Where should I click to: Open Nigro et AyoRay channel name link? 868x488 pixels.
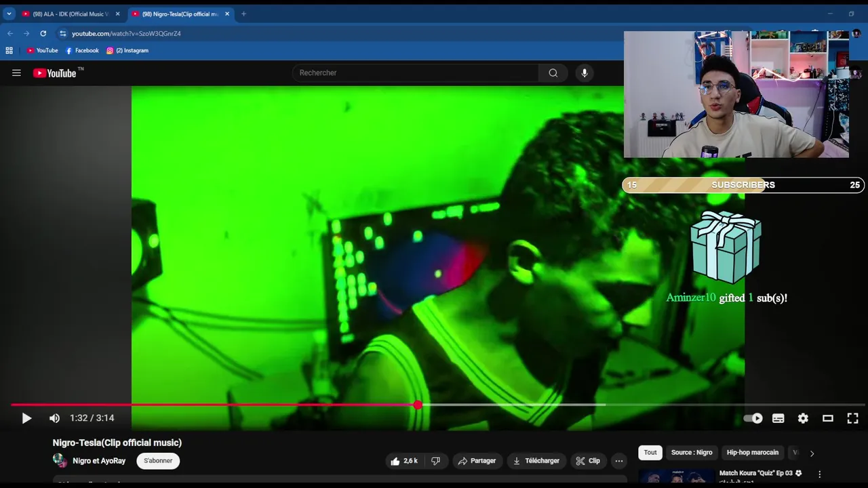pos(99,461)
